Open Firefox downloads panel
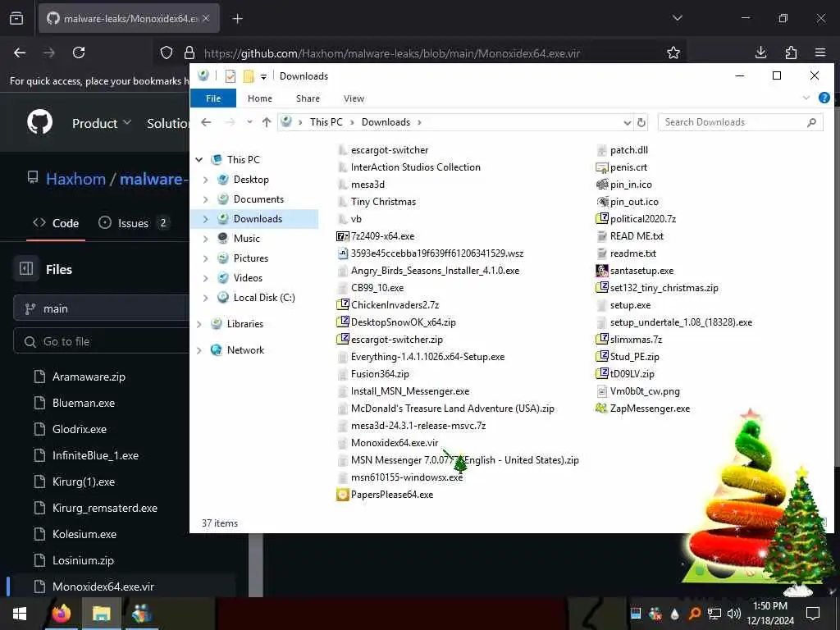Image resolution: width=840 pixels, height=630 pixels. 760,52
